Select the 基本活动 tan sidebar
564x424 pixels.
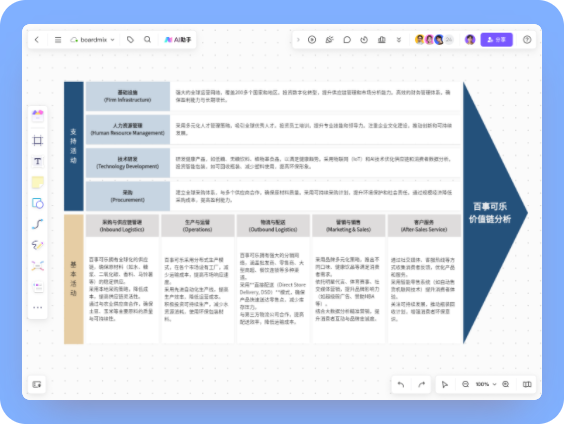(x=74, y=279)
